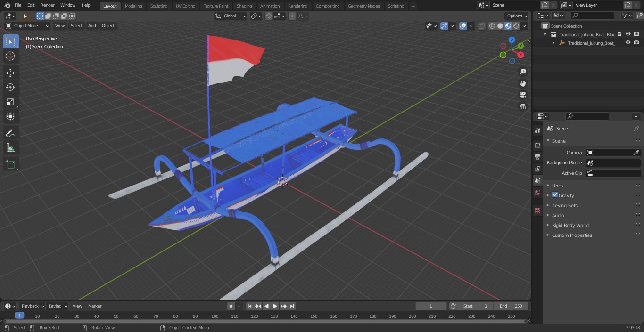Jump to the timeline end frame
Viewport: 644px width, 332px height.
[x=292, y=306]
